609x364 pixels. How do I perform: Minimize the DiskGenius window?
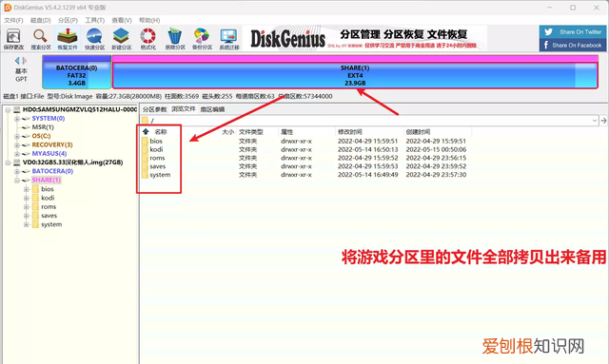coord(550,8)
